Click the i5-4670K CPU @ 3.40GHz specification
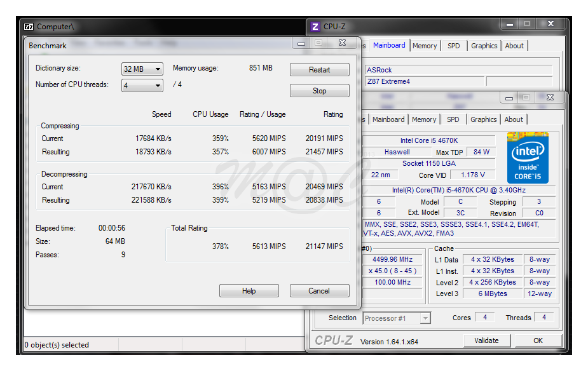The height and width of the screenshot is (371, 588). pyautogui.click(x=458, y=191)
